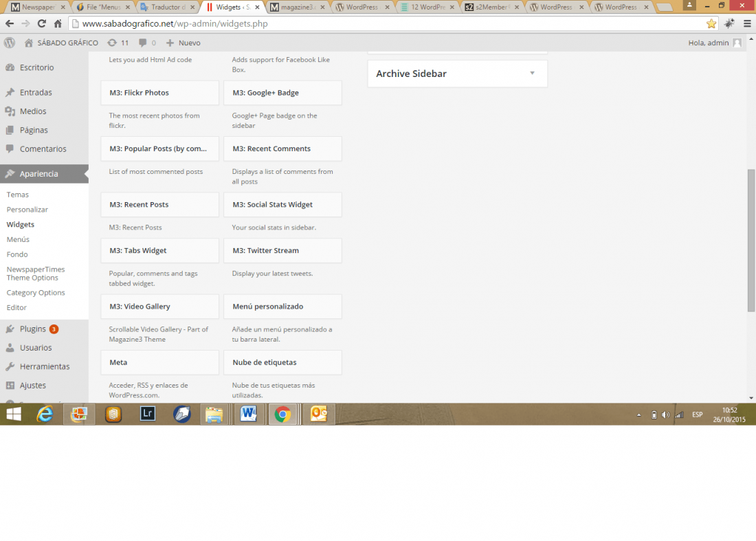This screenshot has width=756, height=541.
Task: Open Lightroom from the taskbar
Action: [x=148, y=414]
